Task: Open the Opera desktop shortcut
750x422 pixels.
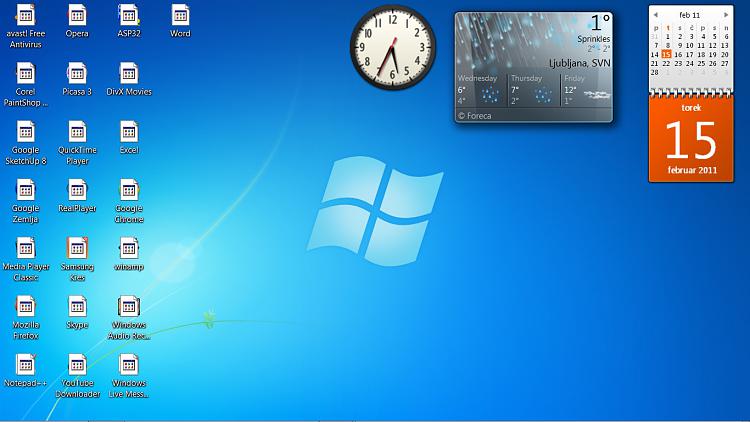Action: click(x=77, y=21)
